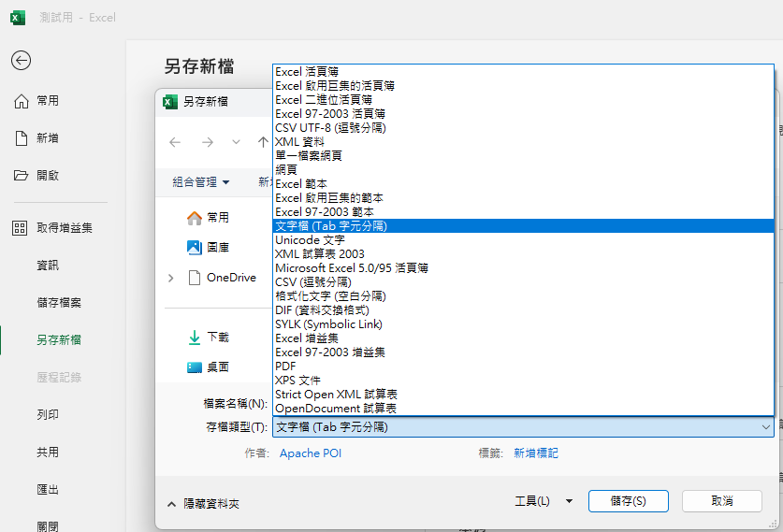Click the 桌面 desktop icon

click(x=195, y=367)
